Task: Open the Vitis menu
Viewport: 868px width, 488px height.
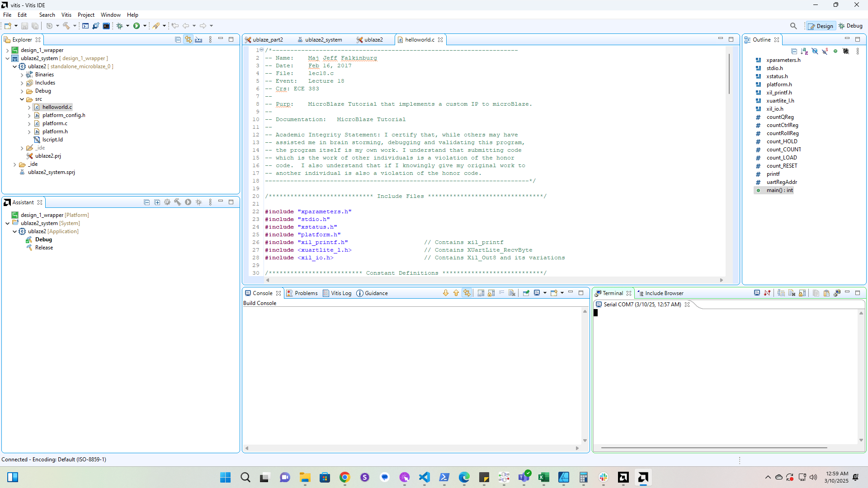Action: [x=66, y=15]
